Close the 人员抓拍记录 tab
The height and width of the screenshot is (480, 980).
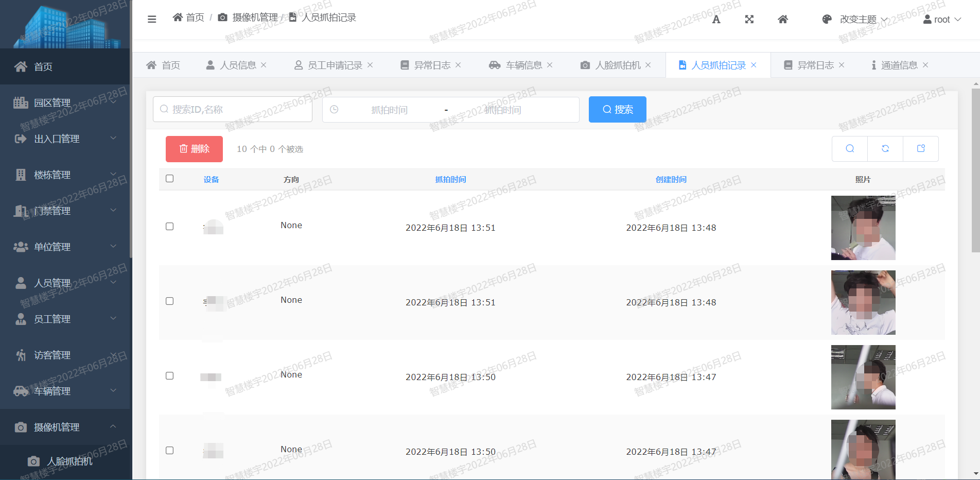(754, 65)
